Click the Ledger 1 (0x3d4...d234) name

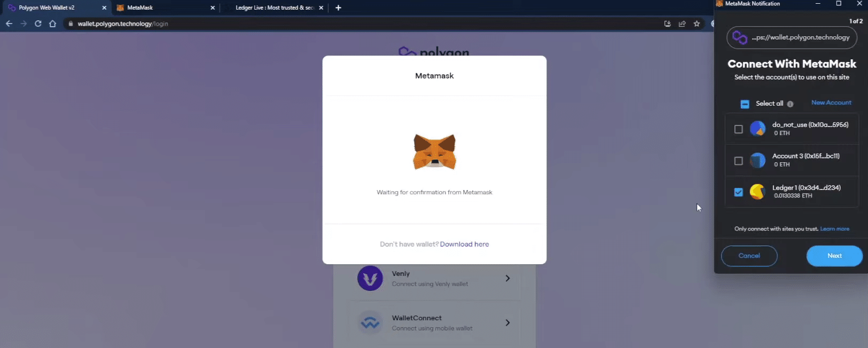806,187
